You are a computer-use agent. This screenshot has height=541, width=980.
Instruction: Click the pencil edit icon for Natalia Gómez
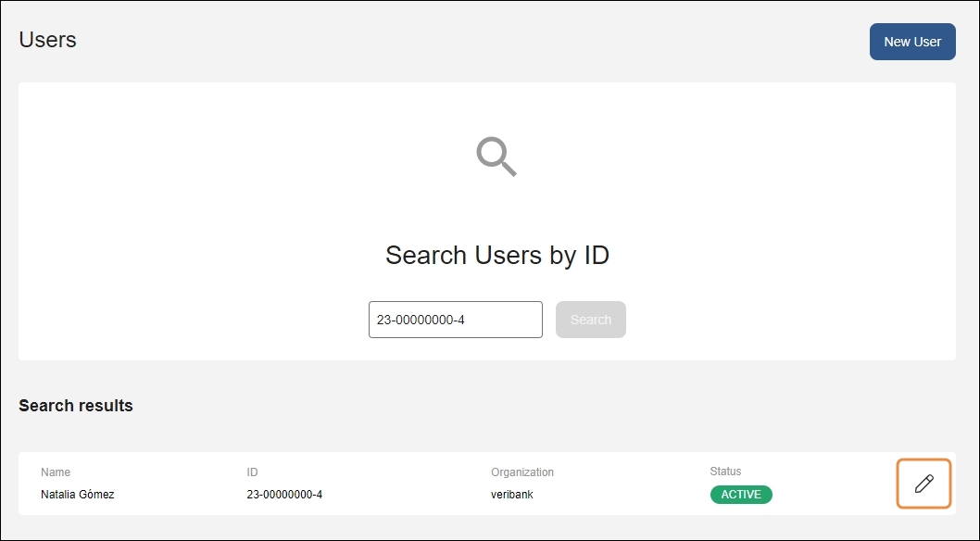click(923, 484)
